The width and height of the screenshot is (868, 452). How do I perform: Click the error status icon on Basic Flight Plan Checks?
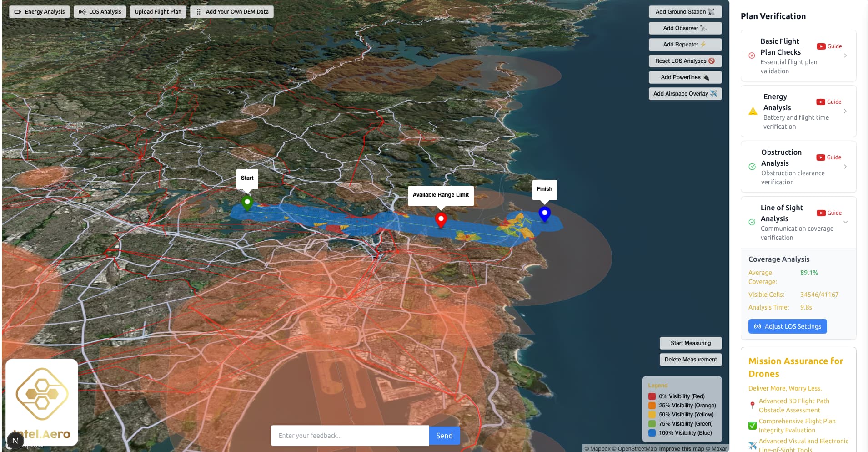pos(751,56)
